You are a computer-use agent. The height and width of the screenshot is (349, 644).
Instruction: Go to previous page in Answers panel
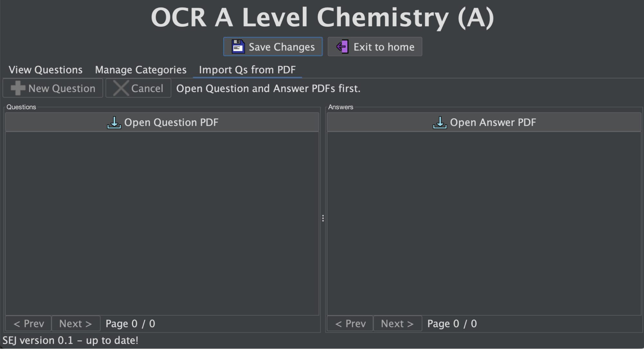point(350,324)
